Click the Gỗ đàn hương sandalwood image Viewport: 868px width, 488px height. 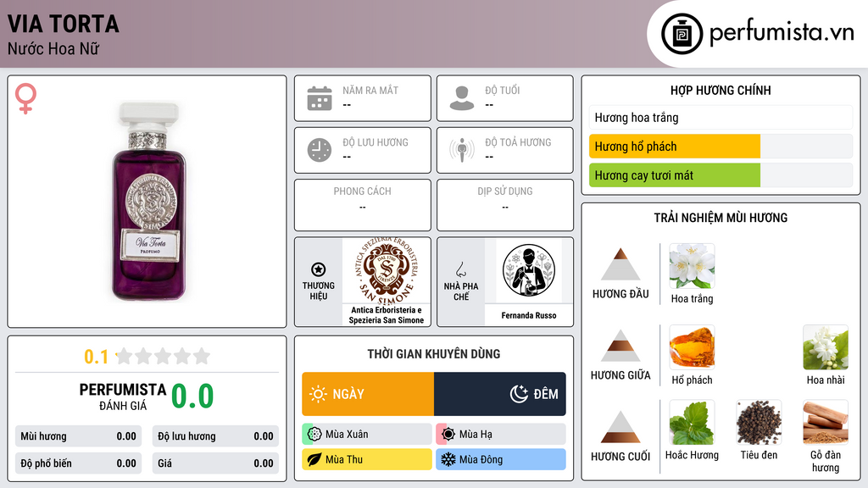(826, 423)
